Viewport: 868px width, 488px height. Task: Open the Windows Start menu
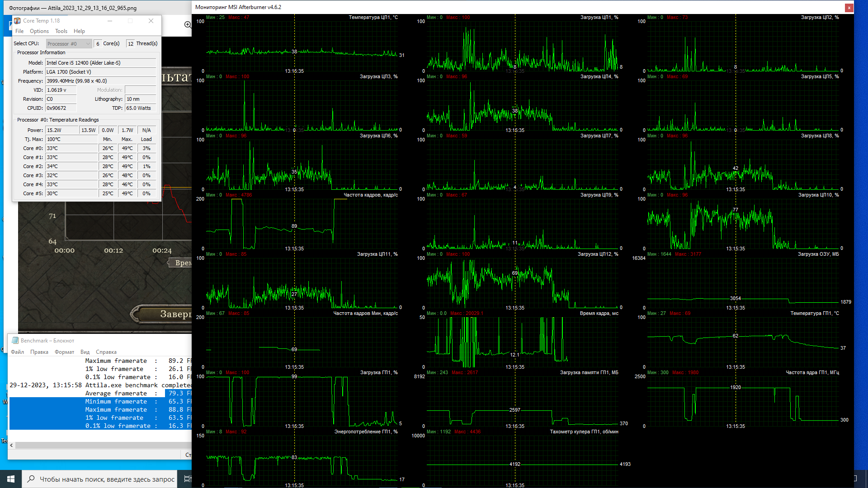point(11,479)
